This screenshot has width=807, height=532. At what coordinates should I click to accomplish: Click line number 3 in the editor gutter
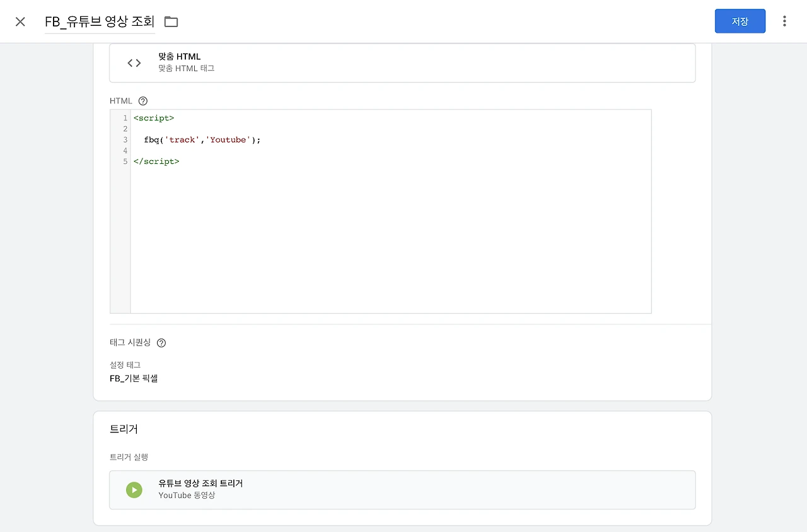(x=125, y=140)
